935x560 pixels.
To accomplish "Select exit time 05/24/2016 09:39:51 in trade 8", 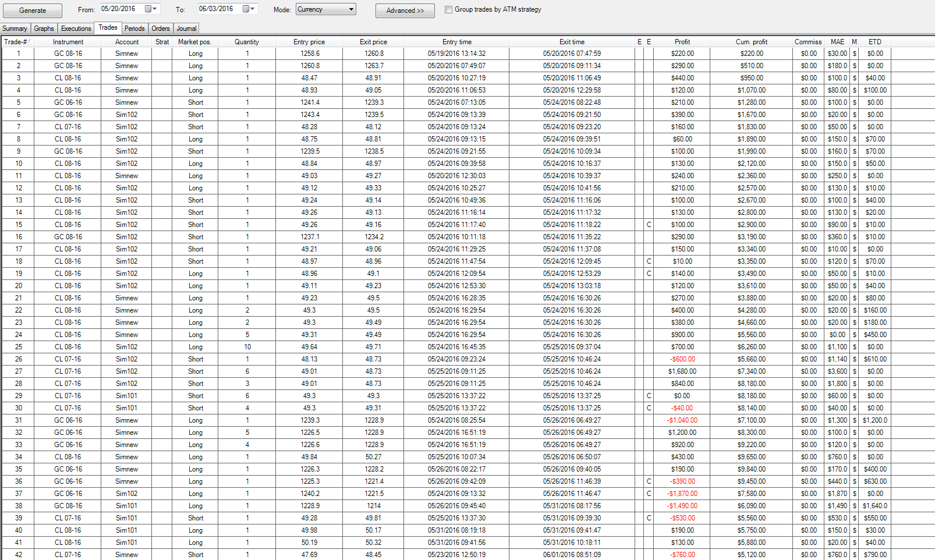I will [x=572, y=139].
